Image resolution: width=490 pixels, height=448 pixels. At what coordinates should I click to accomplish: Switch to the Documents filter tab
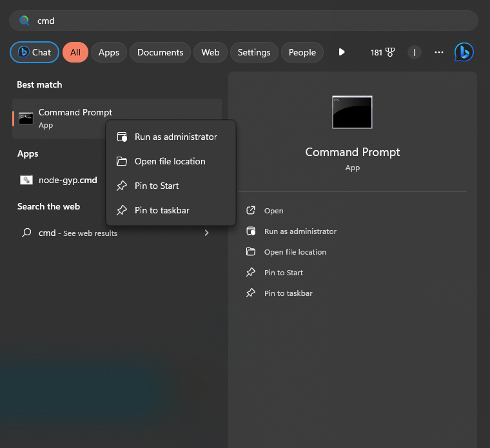click(161, 52)
